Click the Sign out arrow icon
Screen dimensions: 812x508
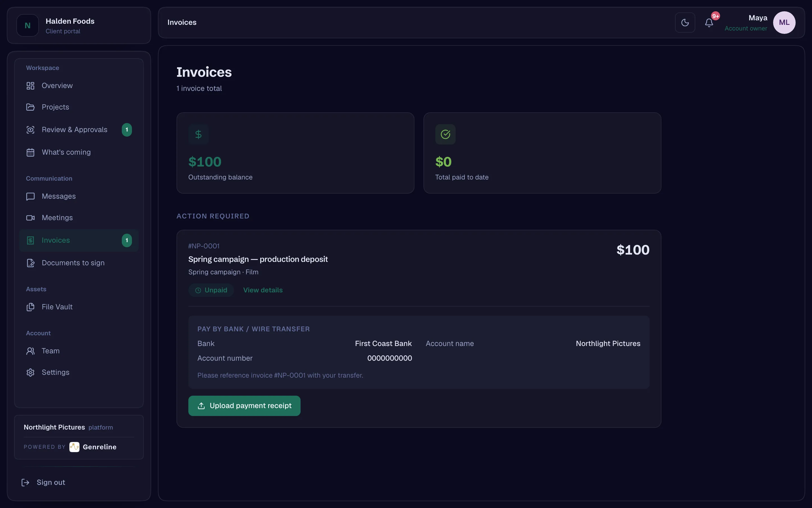pos(25,483)
